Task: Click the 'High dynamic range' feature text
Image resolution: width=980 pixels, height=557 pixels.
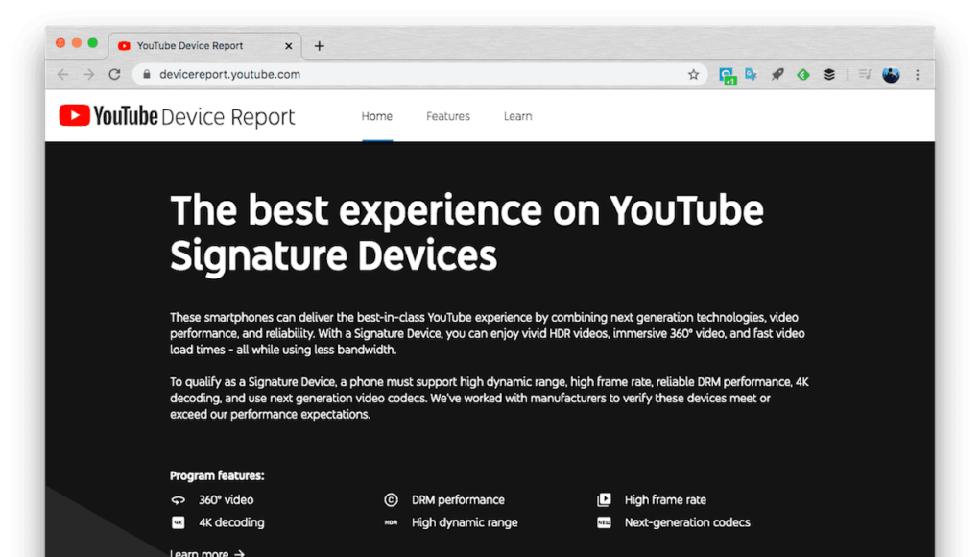Action: coord(465,522)
